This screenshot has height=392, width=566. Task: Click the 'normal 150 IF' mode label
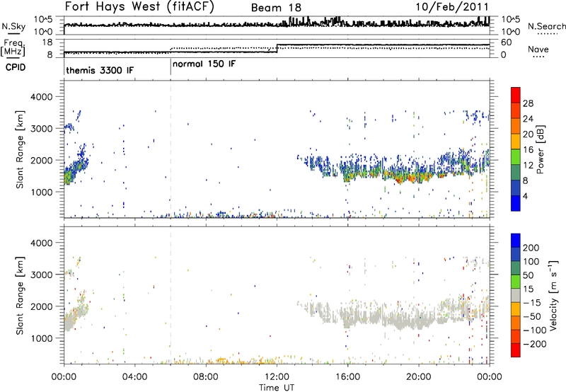204,64
